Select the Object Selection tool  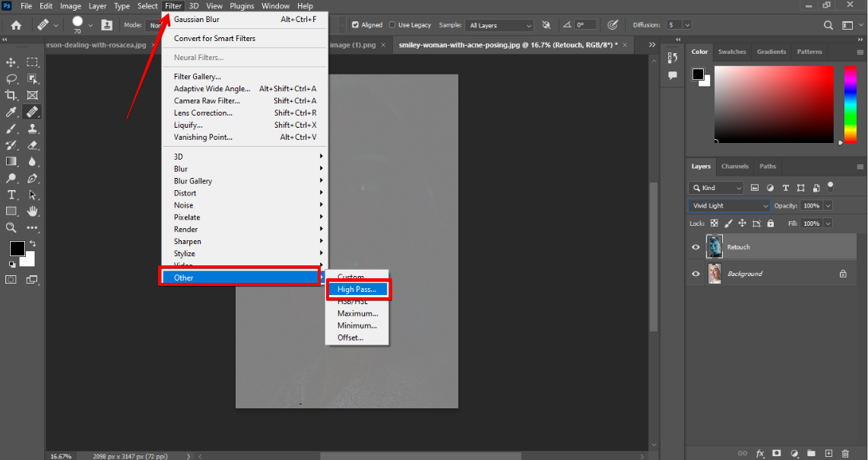[x=33, y=78]
